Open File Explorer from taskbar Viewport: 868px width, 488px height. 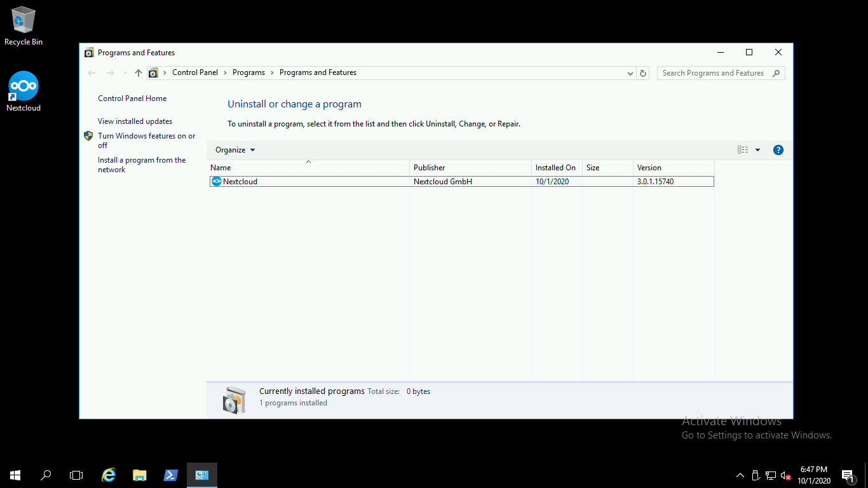140,475
